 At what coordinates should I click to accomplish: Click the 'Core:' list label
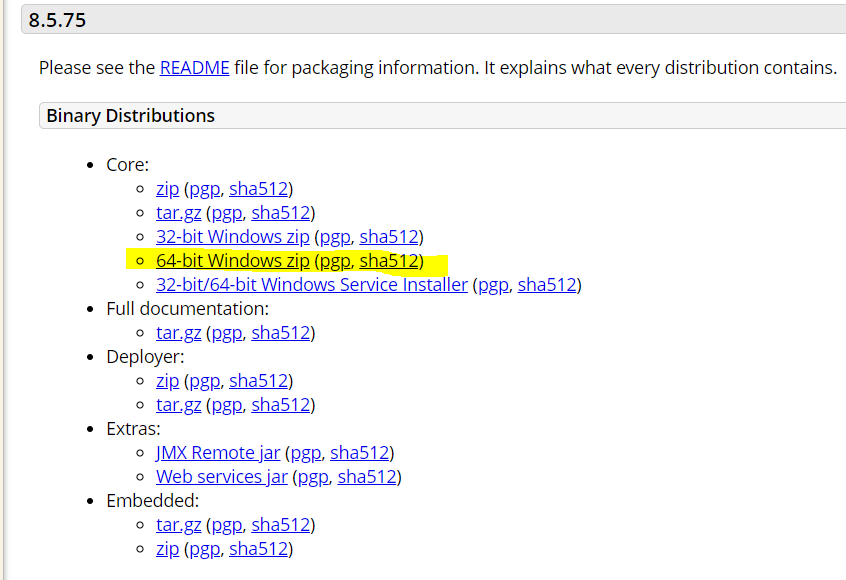[127, 165]
